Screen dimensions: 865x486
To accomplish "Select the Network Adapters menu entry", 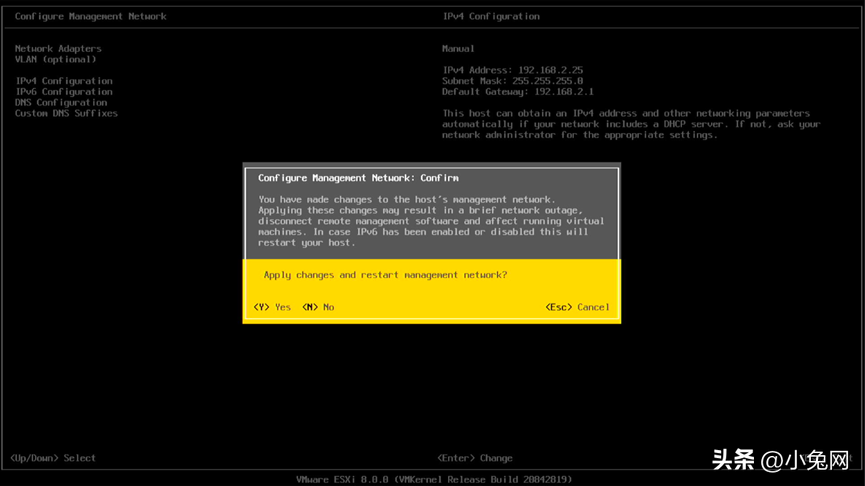I will click(x=58, y=49).
